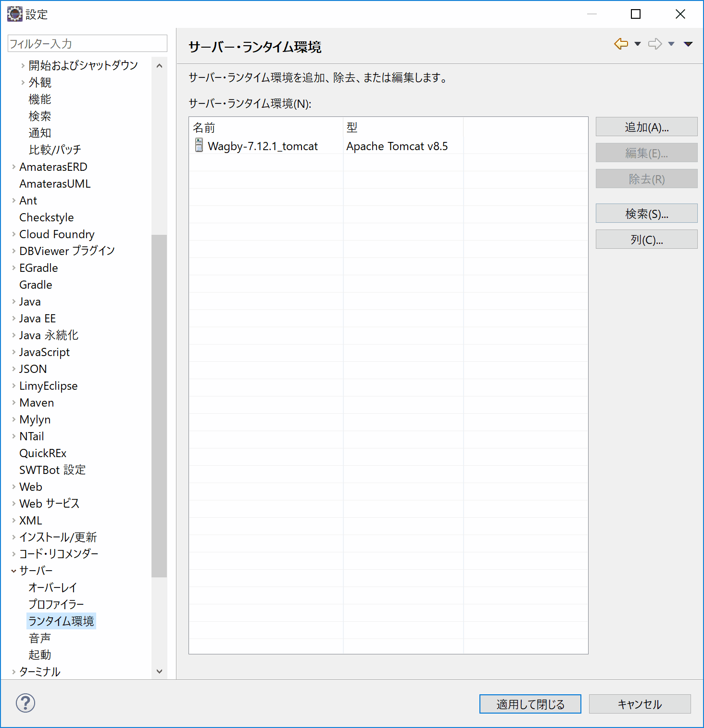
Task: Expand the Mylyn tree node
Action: coord(13,420)
